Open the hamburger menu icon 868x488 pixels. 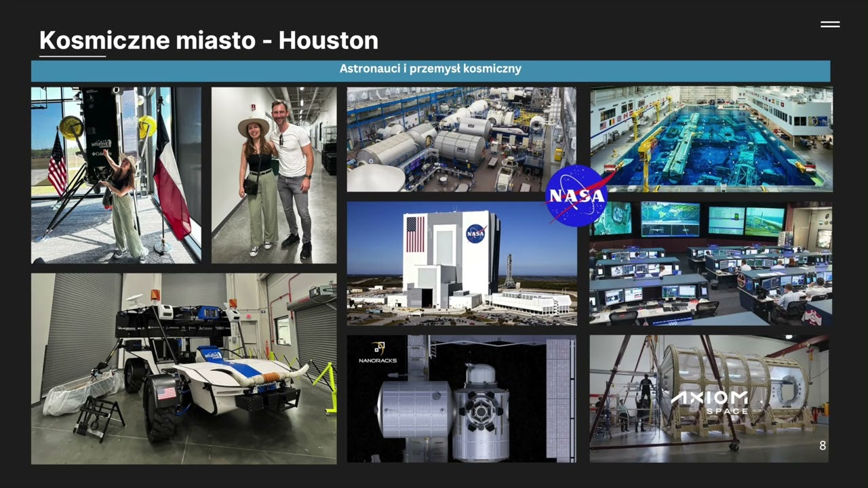(x=830, y=24)
